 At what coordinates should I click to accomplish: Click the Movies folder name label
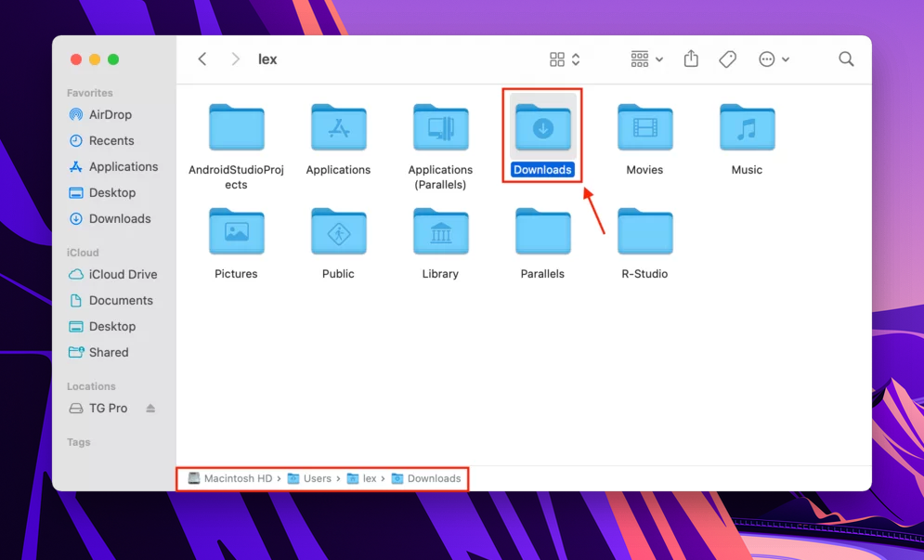(644, 170)
